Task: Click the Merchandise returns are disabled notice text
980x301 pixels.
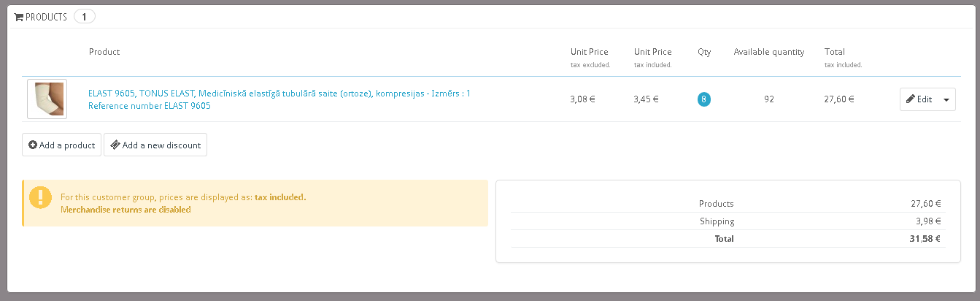Action: 126,210
